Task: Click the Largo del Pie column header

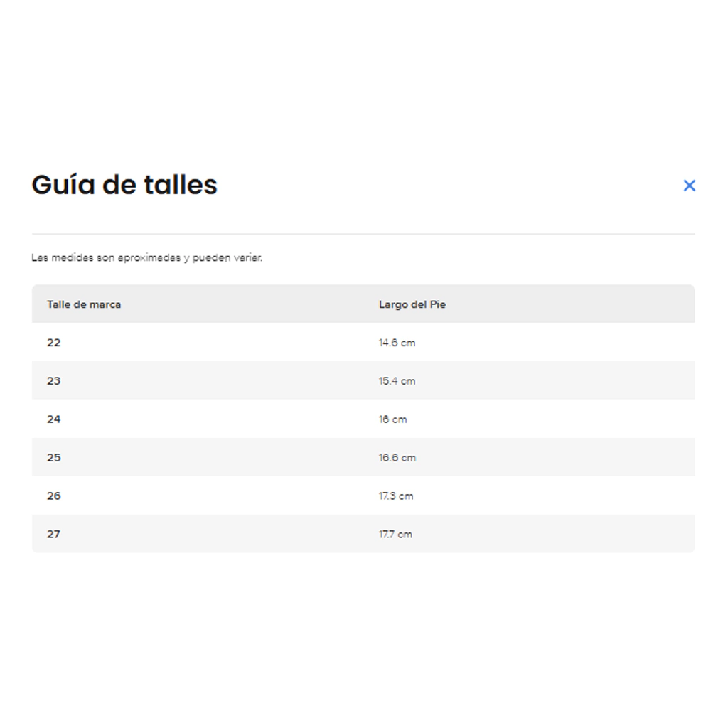Action: (412, 304)
